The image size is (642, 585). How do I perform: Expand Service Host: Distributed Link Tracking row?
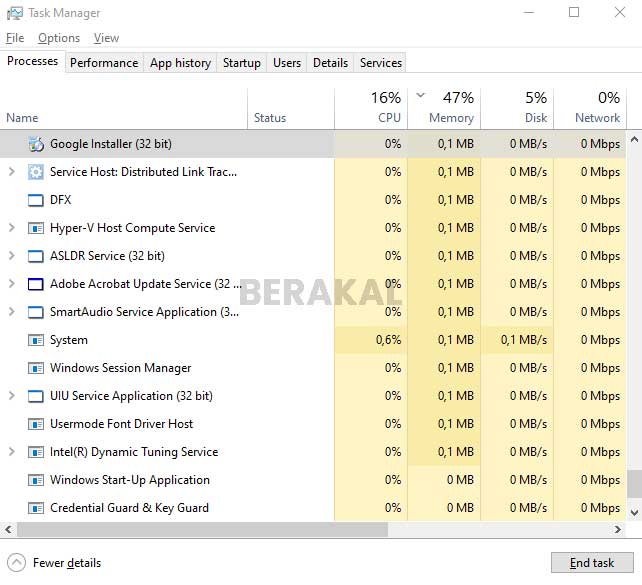pos(12,172)
